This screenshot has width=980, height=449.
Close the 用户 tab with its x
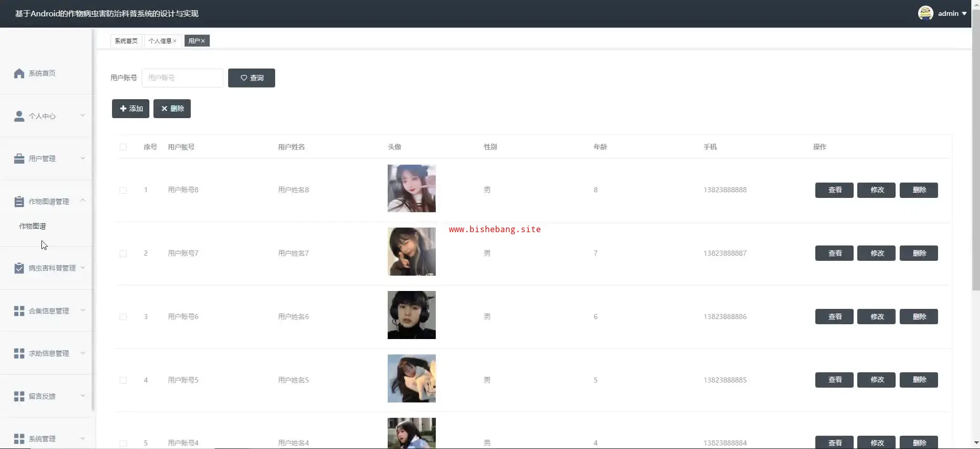pos(203,41)
